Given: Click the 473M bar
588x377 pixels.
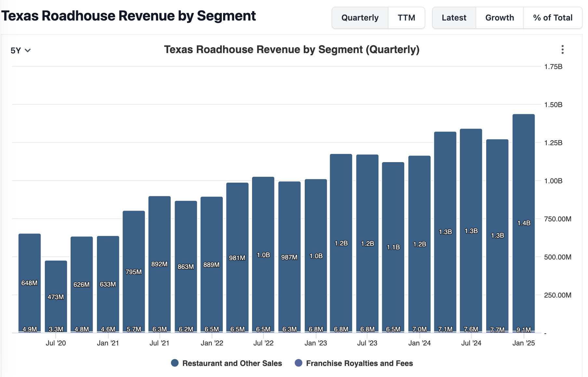Looking at the screenshot, I should click(56, 296).
